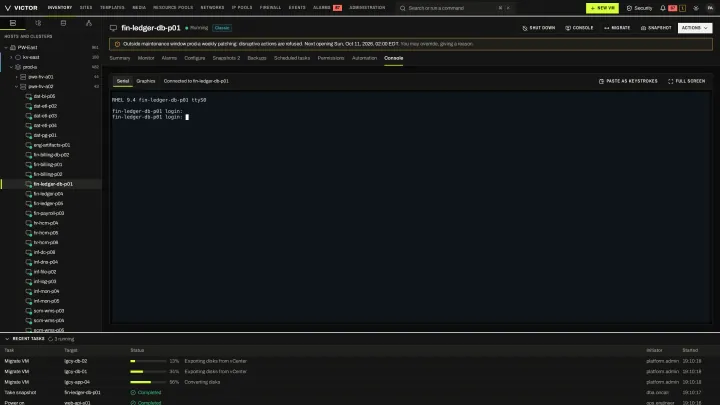Click the running tasks spinner icon
Screen dimensions: 720x405
coord(51,339)
